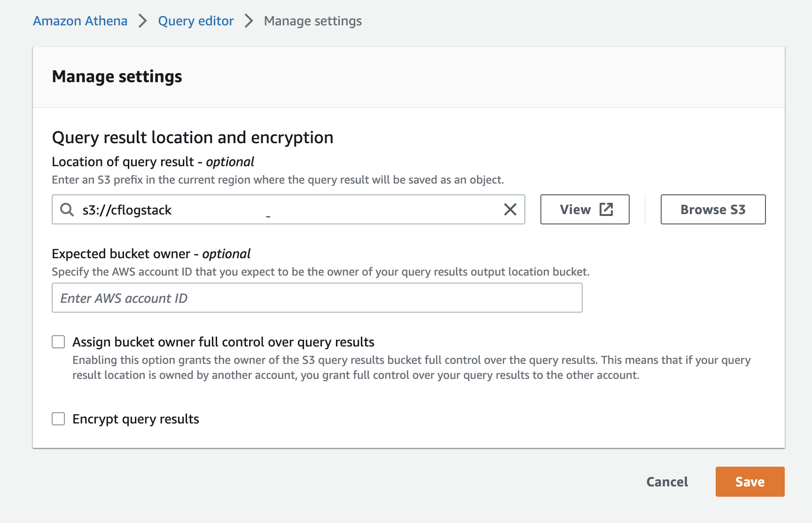812x523 pixels.
Task: Open the Amazon Athena breadcrumb link
Action: (x=80, y=21)
